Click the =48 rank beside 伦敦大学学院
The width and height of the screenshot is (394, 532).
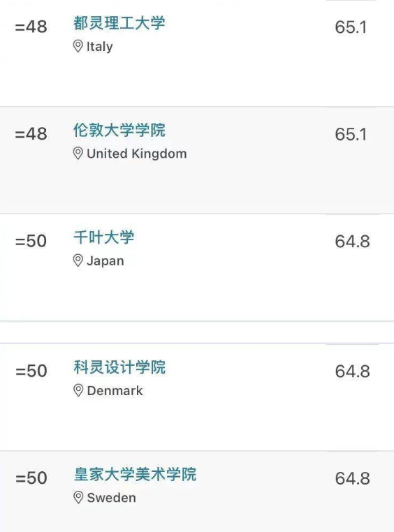click(31, 134)
